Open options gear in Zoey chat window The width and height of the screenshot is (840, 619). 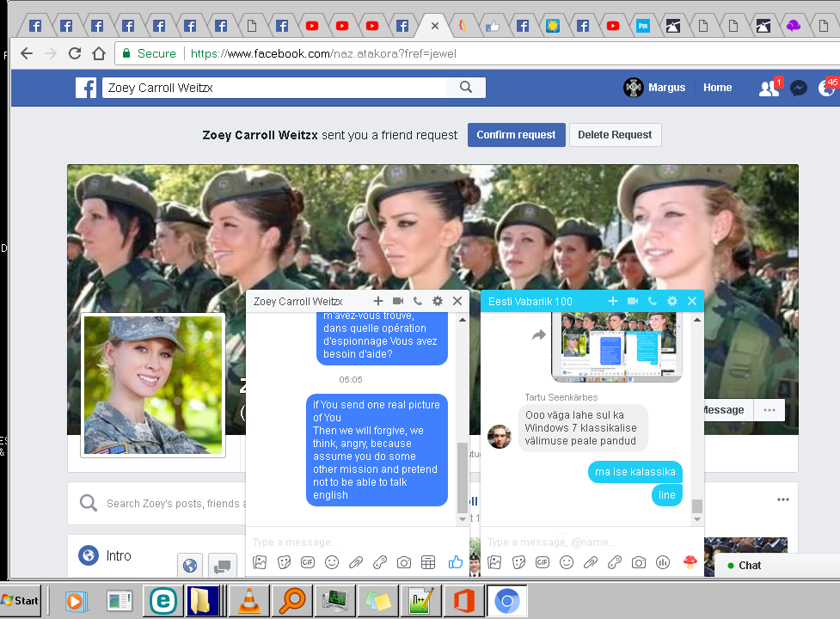click(x=438, y=301)
